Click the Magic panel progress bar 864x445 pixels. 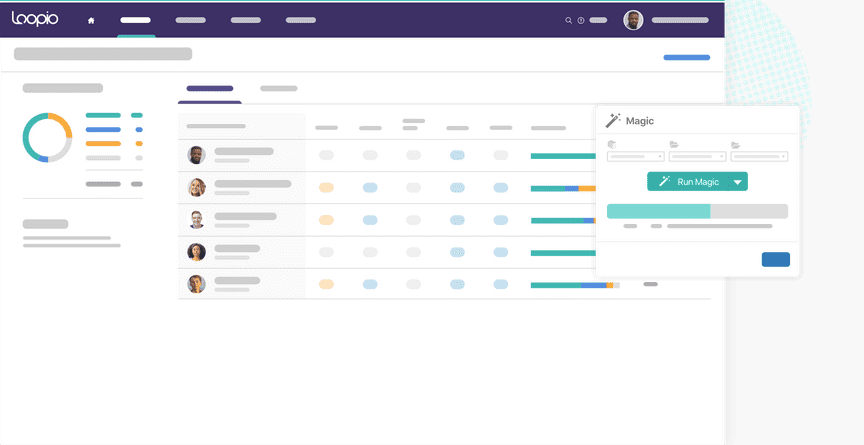[698, 211]
